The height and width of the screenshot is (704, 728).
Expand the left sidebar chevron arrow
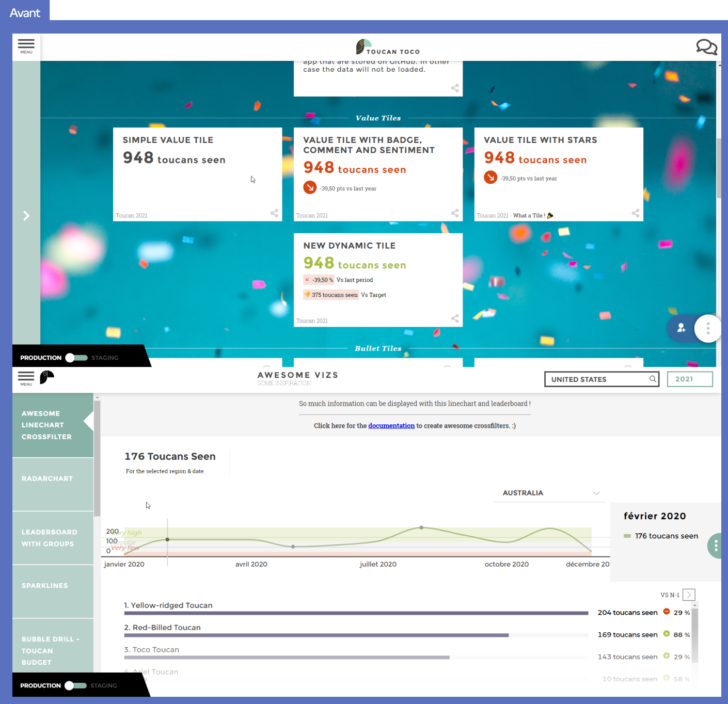26,216
